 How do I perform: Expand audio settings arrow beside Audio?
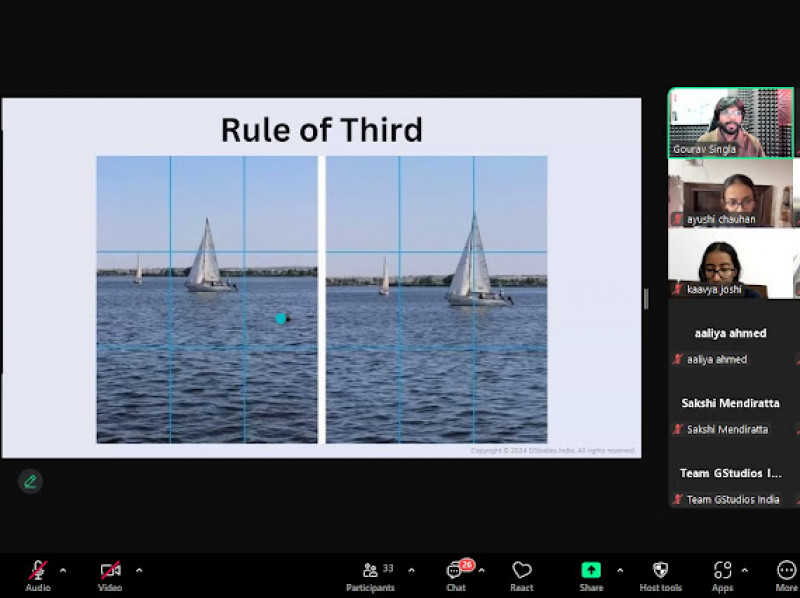[63, 570]
